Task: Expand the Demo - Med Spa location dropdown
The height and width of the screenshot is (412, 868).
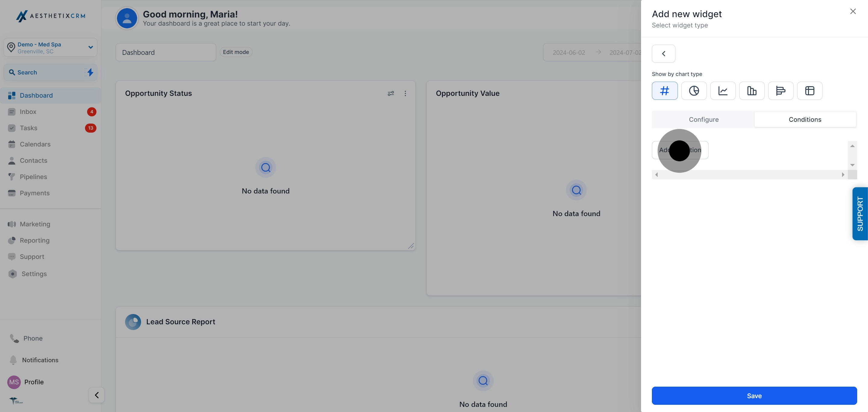Action: click(x=90, y=47)
